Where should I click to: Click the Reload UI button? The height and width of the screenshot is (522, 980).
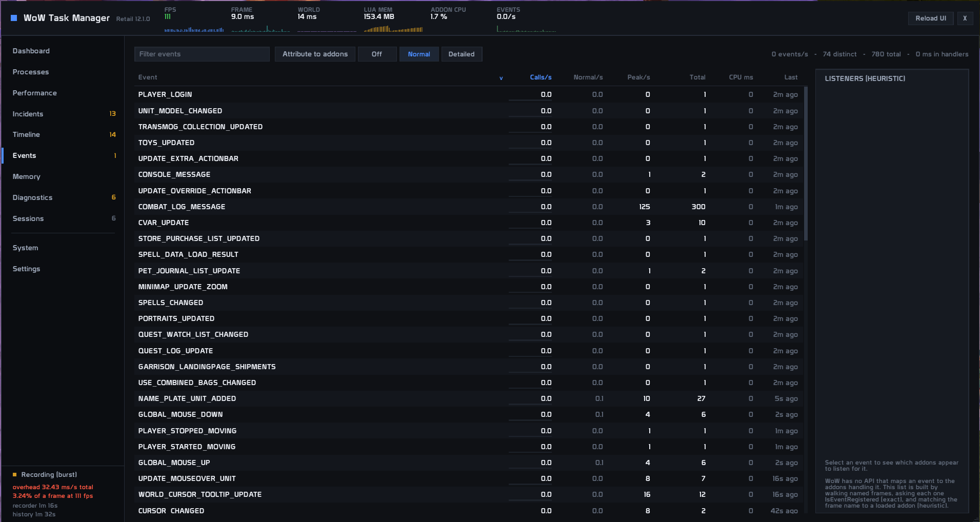pos(931,18)
